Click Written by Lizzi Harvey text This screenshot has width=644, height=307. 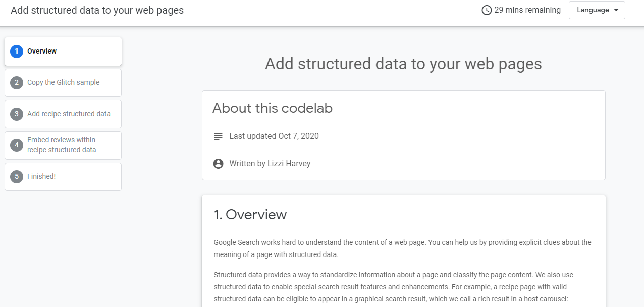270,163
